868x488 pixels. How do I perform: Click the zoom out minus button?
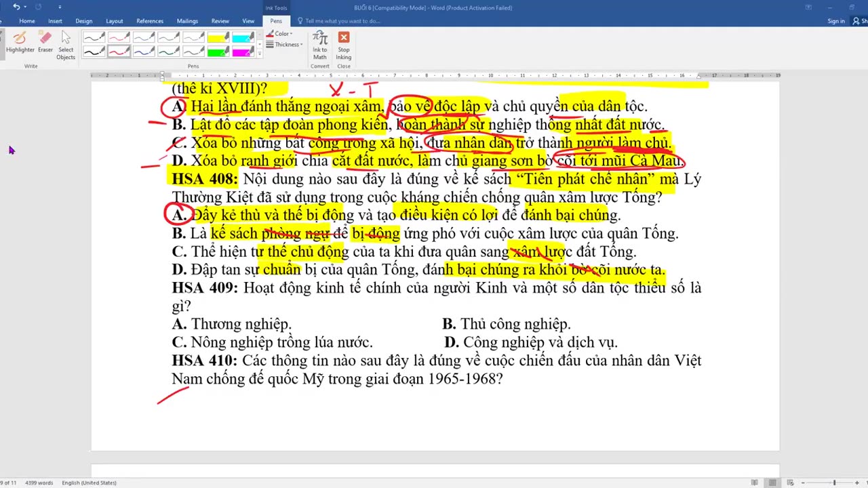(802, 483)
